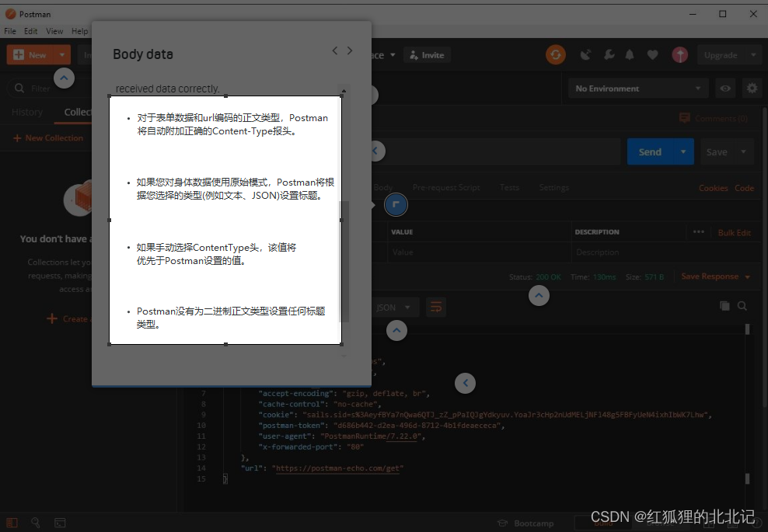This screenshot has height=532, width=768.
Task: Click the up arrow circle near Status
Action: click(539, 296)
